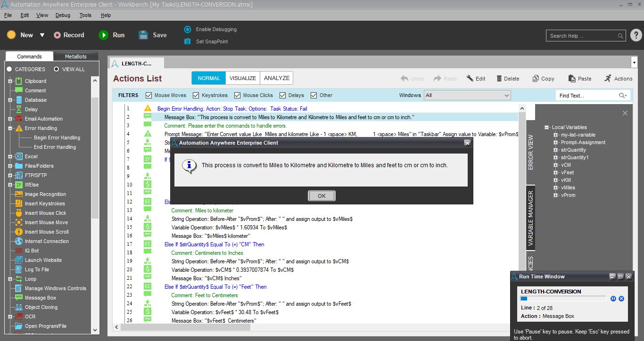Select End Error Handling command
The image size is (644, 341).
55,147
